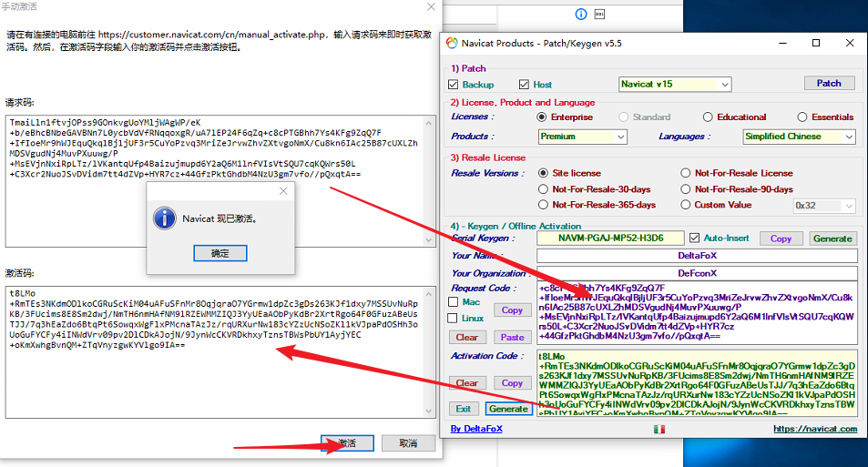Click the Patch button

tap(829, 83)
